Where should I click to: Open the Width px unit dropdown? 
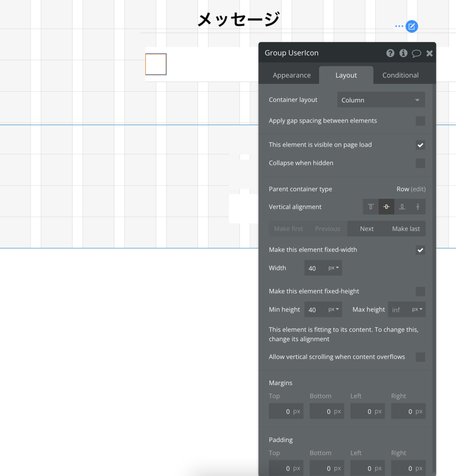[334, 268]
